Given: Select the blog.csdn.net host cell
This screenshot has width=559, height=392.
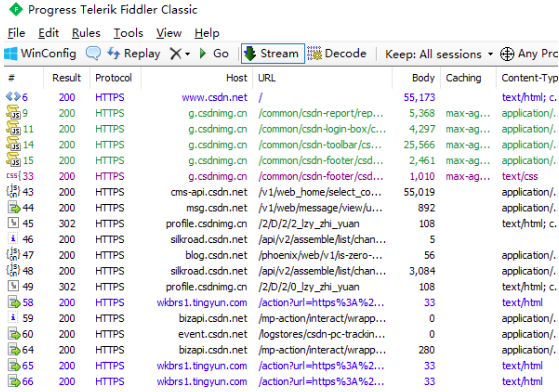Looking at the screenshot, I should coord(216,255).
